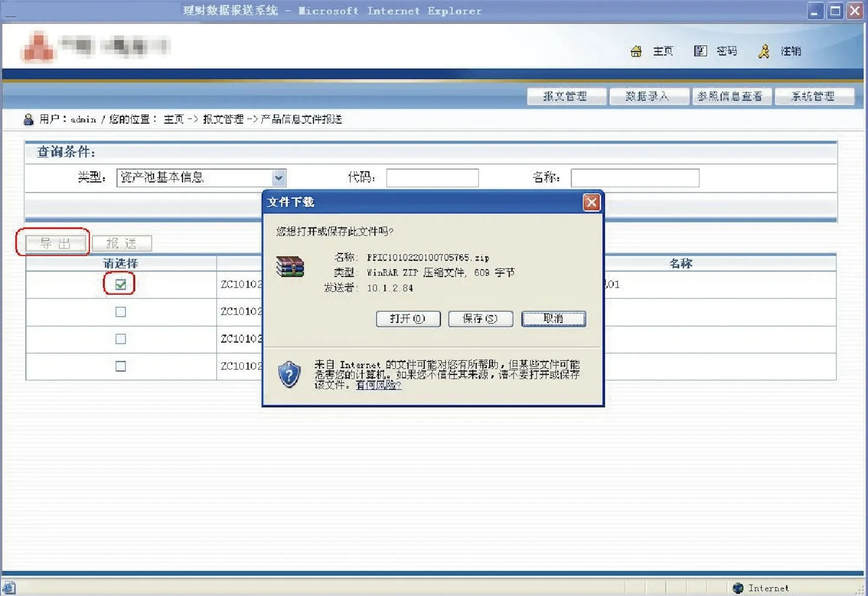Open the 报文管理 menu
868x596 pixels.
pos(566,96)
